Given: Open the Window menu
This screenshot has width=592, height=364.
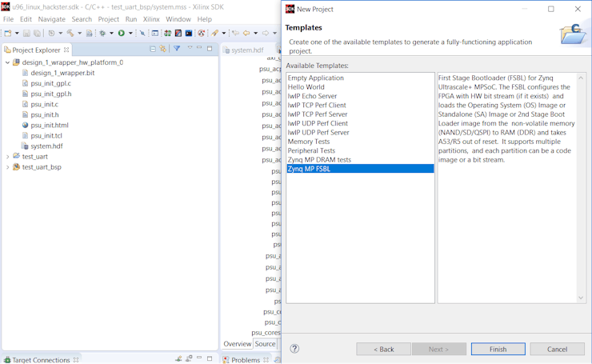Looking at the screenshot, I should (x=178, y=19).
